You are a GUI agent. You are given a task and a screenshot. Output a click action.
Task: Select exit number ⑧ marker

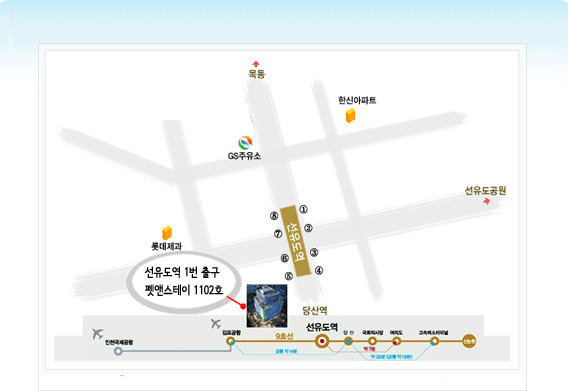(274, 216)
